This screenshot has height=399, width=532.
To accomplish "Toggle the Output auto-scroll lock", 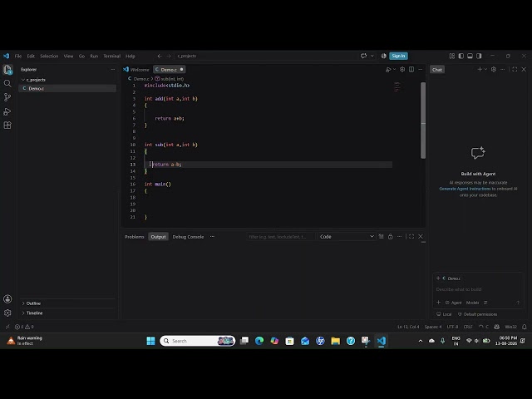I will (390, 236).
